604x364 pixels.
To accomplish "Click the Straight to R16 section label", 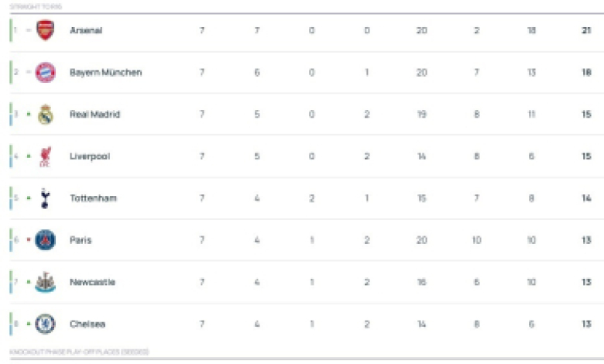I will pos(35,6).
